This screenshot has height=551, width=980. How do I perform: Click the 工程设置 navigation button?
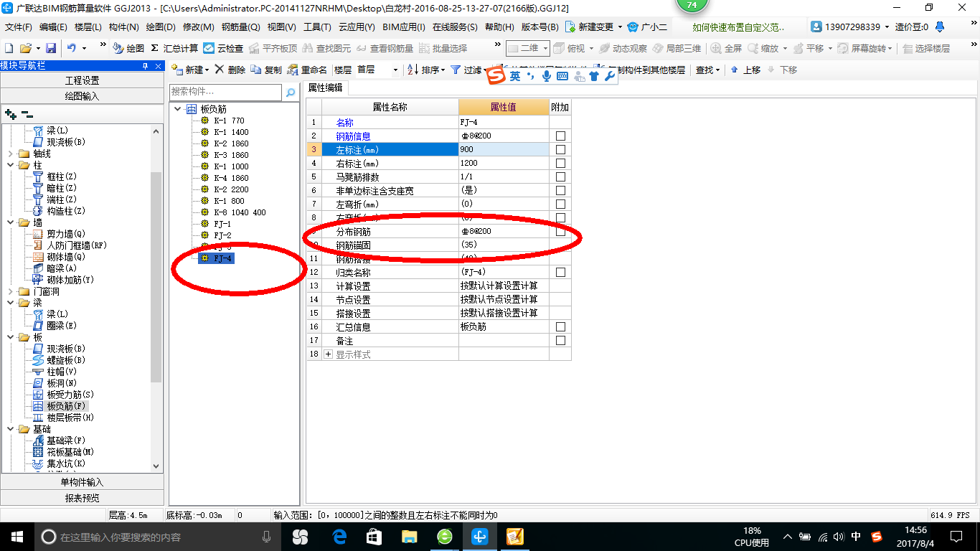82,80
